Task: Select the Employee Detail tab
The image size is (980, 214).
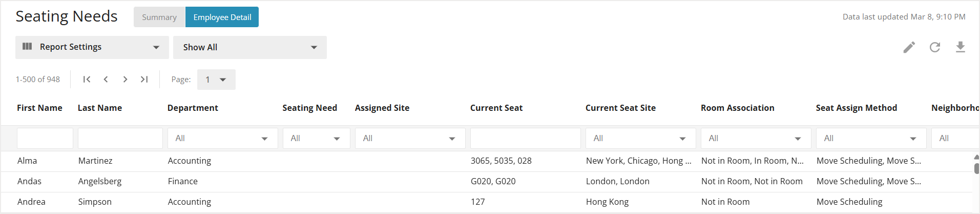Action: click(222, 17)
